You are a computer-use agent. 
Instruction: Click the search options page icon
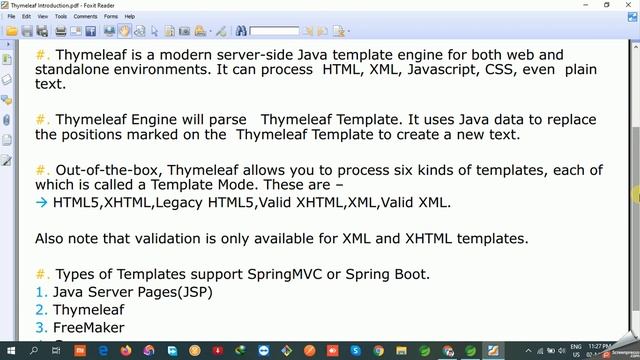pos(338,31)
